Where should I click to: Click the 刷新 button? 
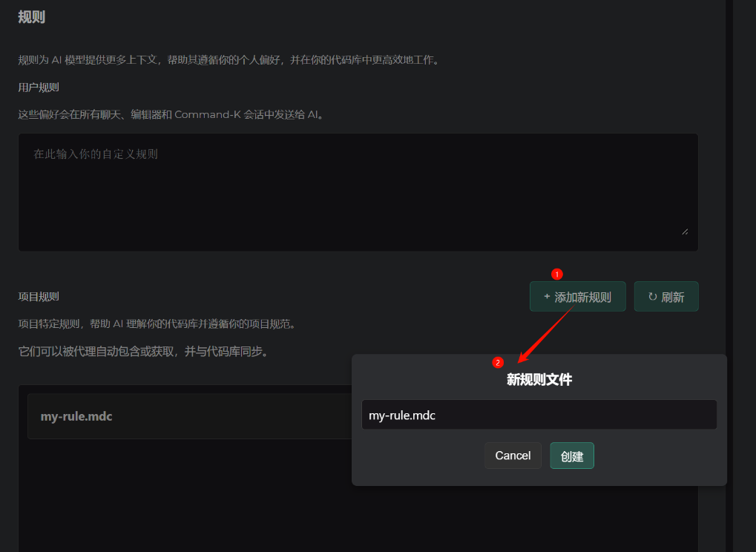[666, 297]
